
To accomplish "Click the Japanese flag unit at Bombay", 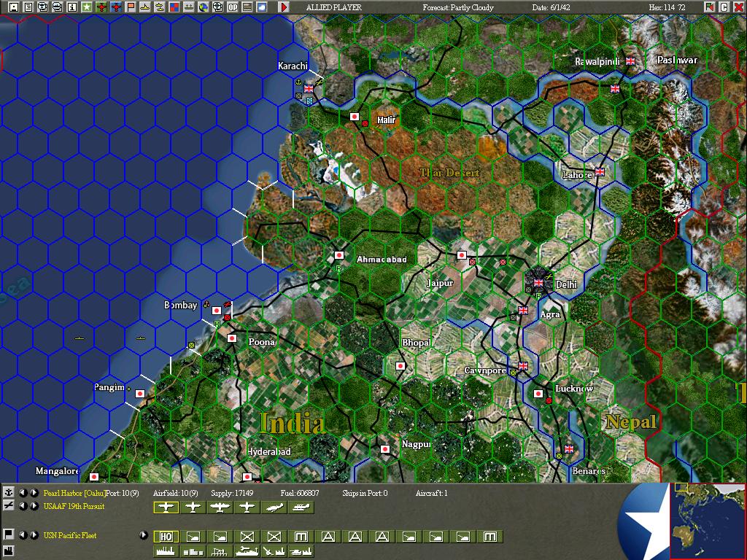I will pos(216,311).
